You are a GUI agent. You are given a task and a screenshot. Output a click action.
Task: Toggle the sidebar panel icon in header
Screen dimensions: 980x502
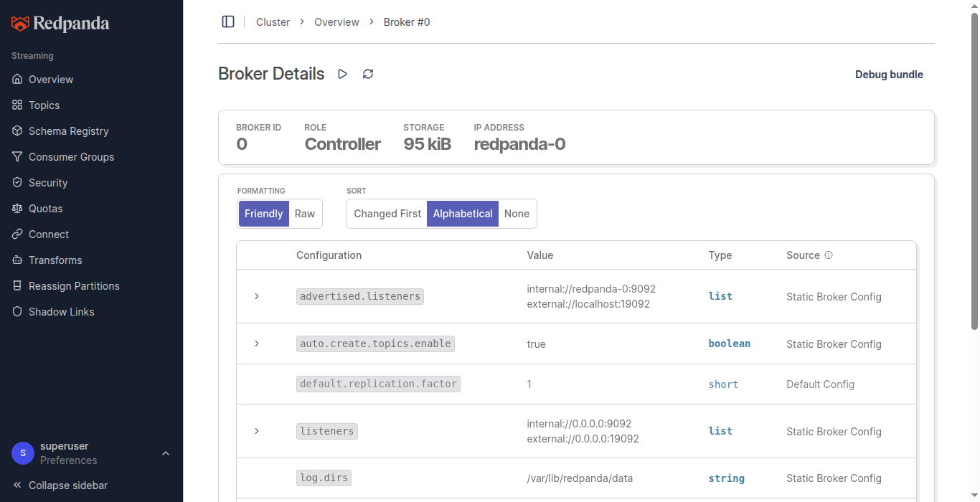click(228, 22)
